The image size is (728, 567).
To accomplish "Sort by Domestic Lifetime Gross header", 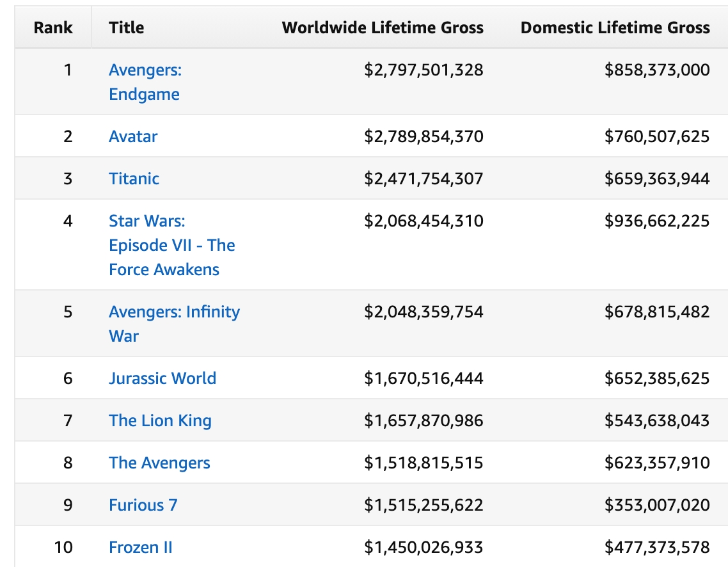I will click(615, 28).
